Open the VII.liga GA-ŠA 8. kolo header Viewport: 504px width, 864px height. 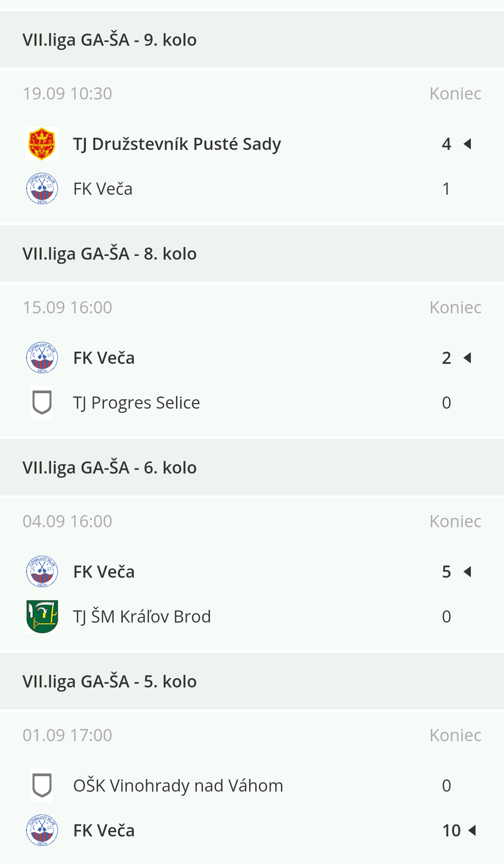110,254
